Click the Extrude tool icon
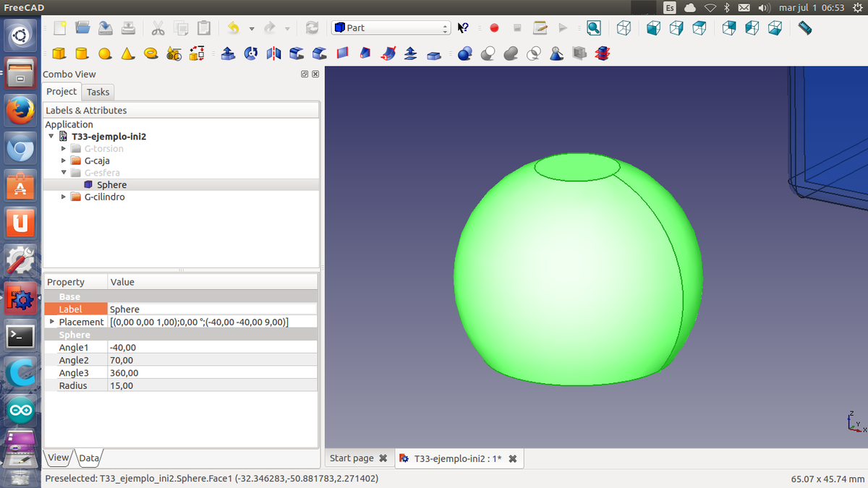868x488 pixels. point(228,53)
